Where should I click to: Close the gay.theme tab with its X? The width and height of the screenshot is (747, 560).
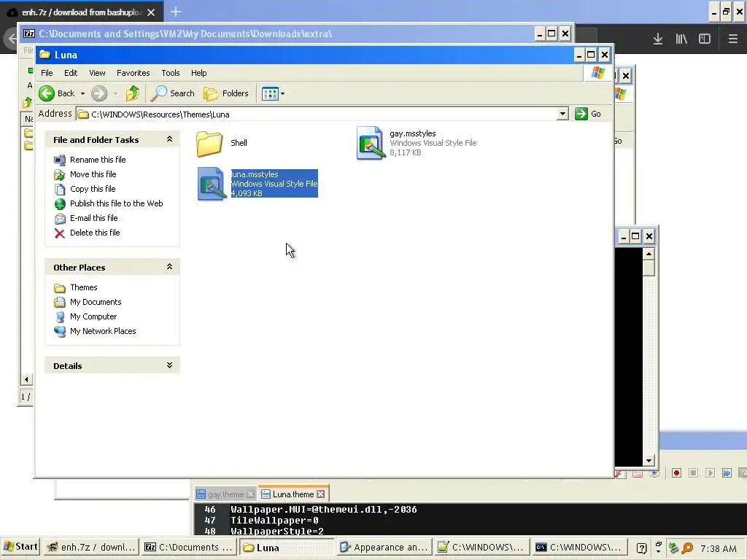(251, 494)
